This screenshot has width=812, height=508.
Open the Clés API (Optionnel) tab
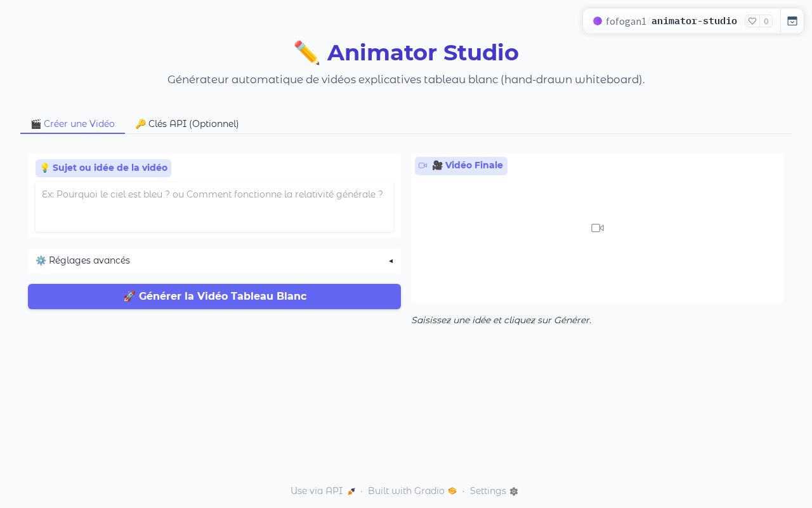[x=187, y=124]
